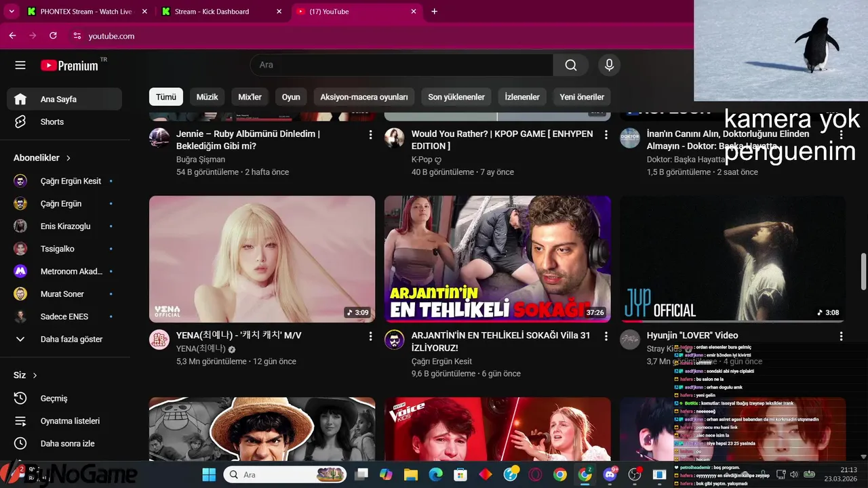The image size is (868, 488).
Task: Open Daha sonra izle in the sidebar
Action: pos(64,443)
